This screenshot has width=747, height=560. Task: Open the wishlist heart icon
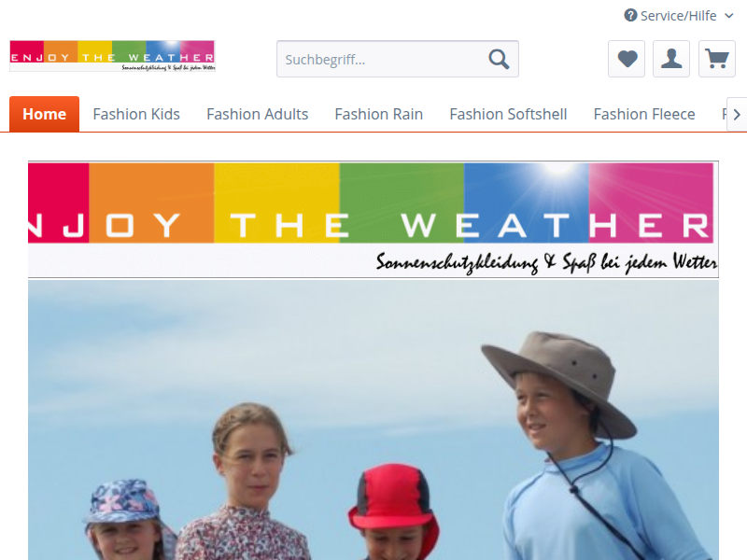click(627, 59)
